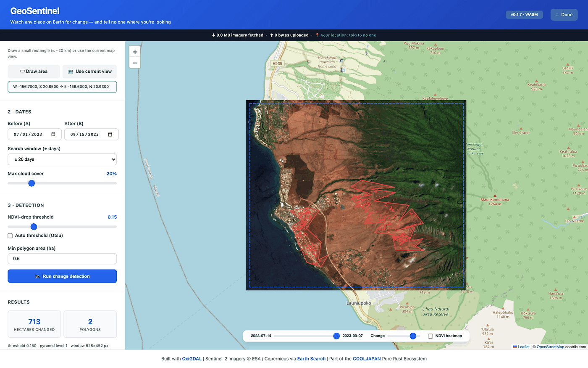Edit the Min polygon area field
The image size is (588, 368).
pos(62,259)
